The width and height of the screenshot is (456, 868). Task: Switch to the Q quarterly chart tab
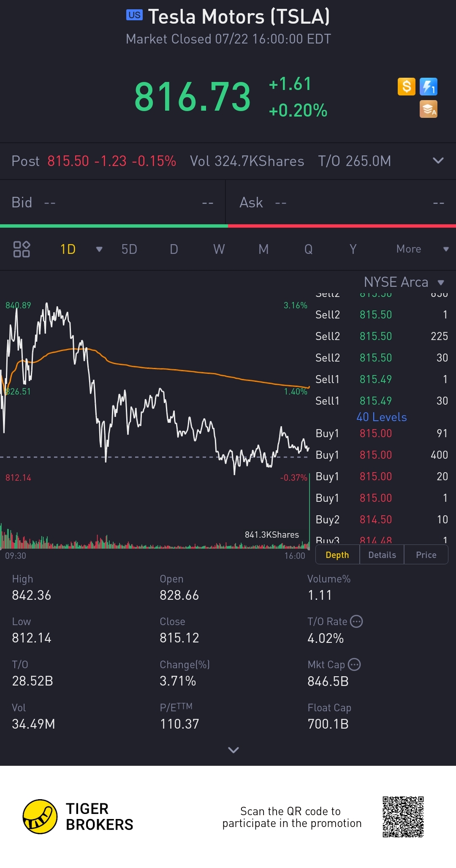pos(309,249)
